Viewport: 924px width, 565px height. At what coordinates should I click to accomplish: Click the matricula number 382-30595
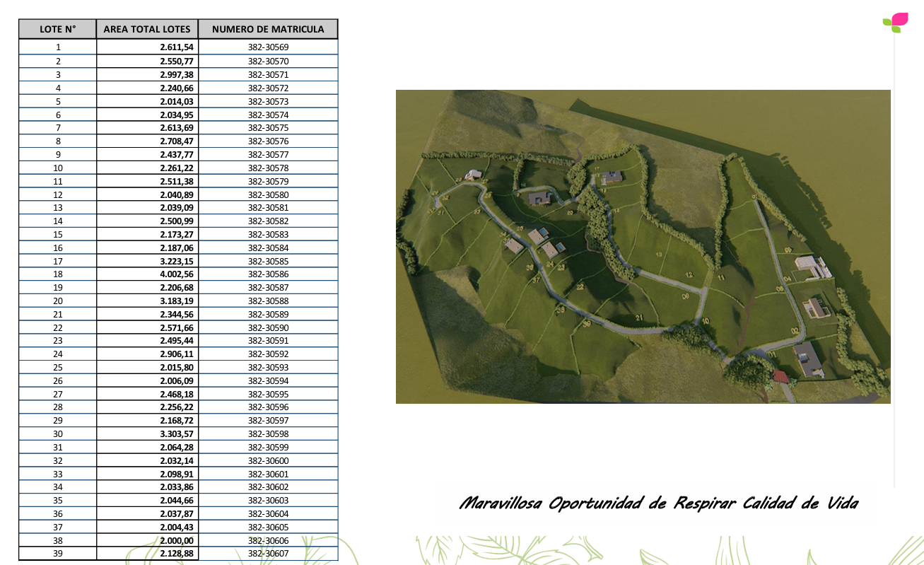point(268,394)
